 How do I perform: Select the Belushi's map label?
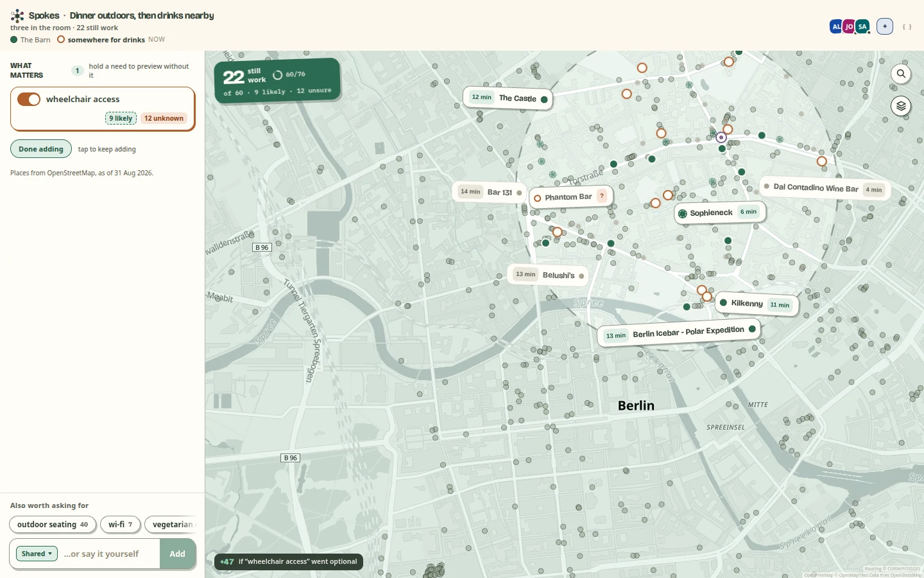tap(548, 275)
